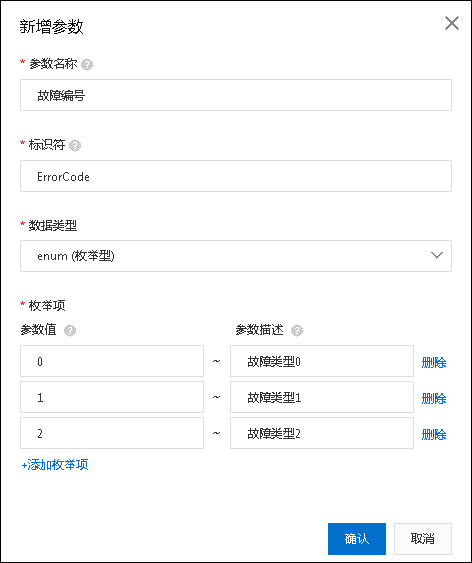Image resolution: width=472 pixels, height=563 pixels.
Task: Close the 新增参数 dialog with X
Action: (x=452, y=23)
